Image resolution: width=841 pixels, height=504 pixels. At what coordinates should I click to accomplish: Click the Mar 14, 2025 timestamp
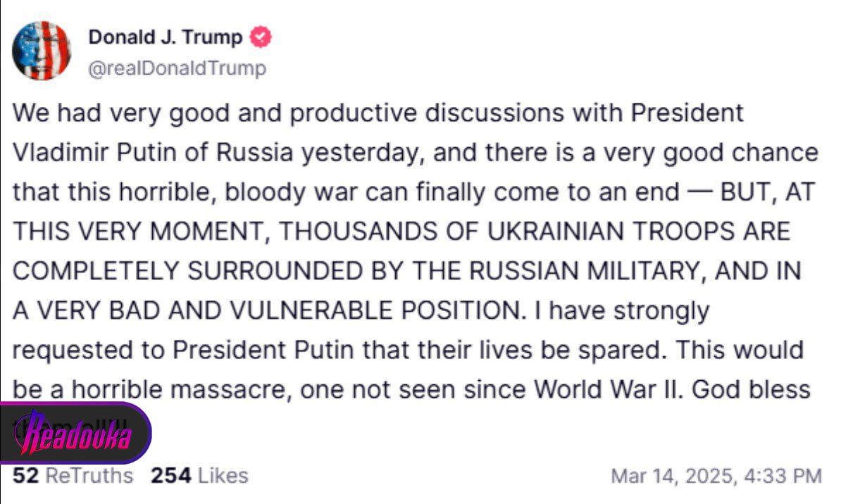point(716,477)
